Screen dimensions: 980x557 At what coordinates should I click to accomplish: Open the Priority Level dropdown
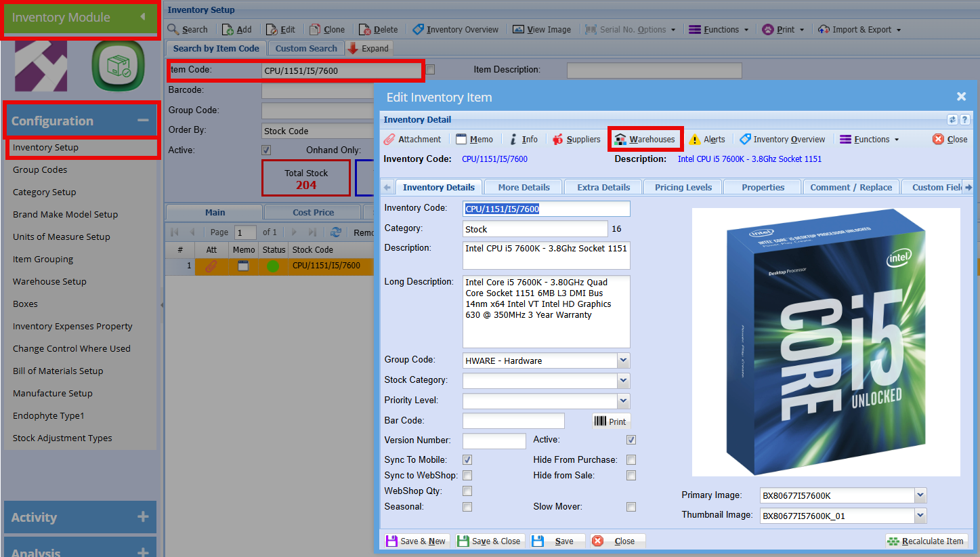[624, 401]
